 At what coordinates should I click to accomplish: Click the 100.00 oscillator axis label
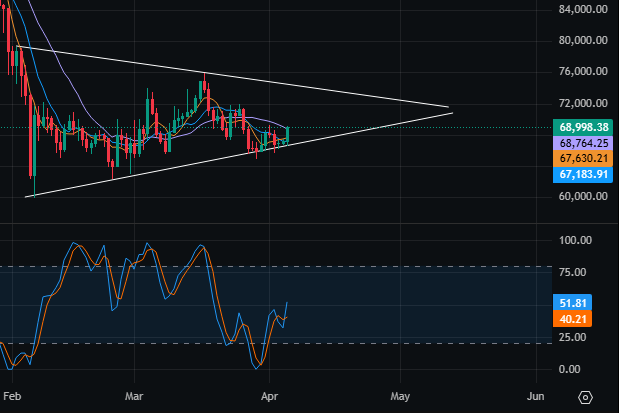[x=575, y=240]
